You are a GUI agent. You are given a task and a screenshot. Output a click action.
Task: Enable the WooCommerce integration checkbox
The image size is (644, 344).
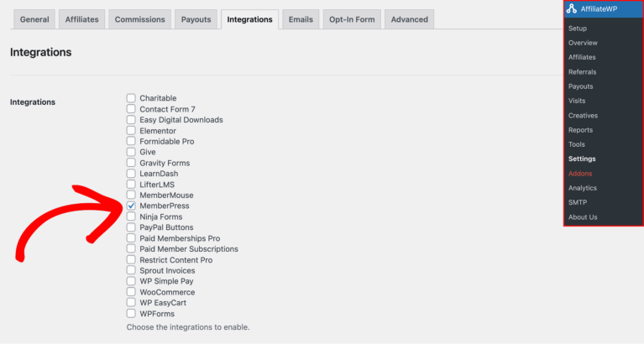point(131,292)
